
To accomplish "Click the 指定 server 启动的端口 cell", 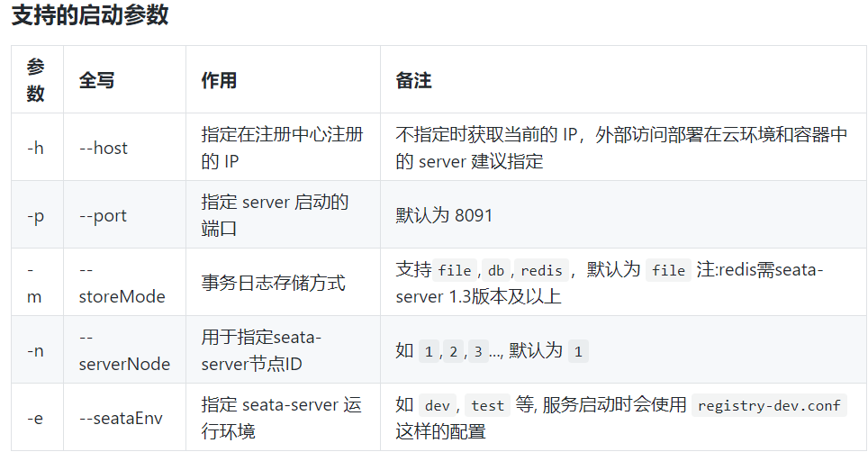I will coord(283,214).
